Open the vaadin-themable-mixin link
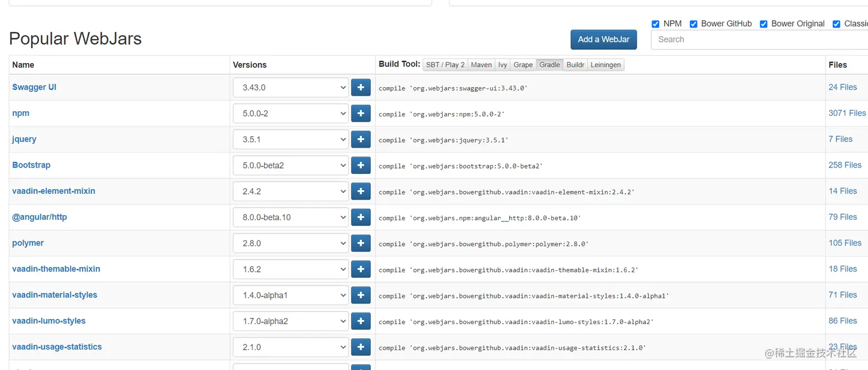Image resolution: width=868 pixels, height=370 pixels. coord(56,268)
